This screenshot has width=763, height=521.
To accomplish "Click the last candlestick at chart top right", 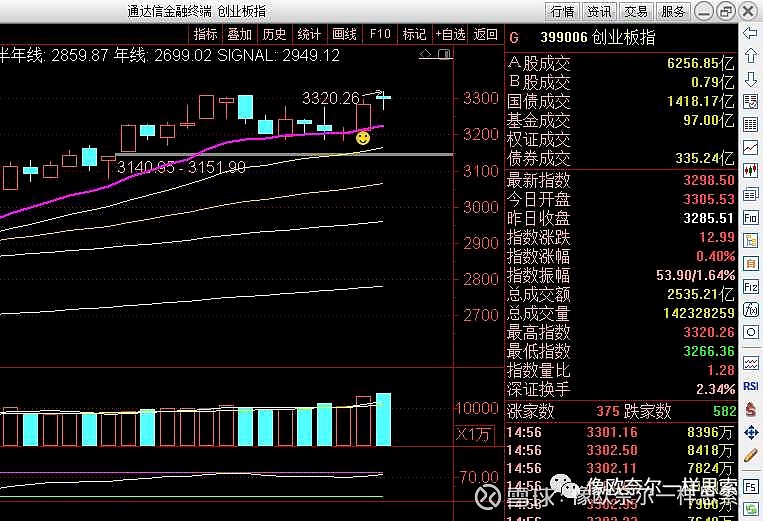I will pyautogui.click(x=383, y=99).
